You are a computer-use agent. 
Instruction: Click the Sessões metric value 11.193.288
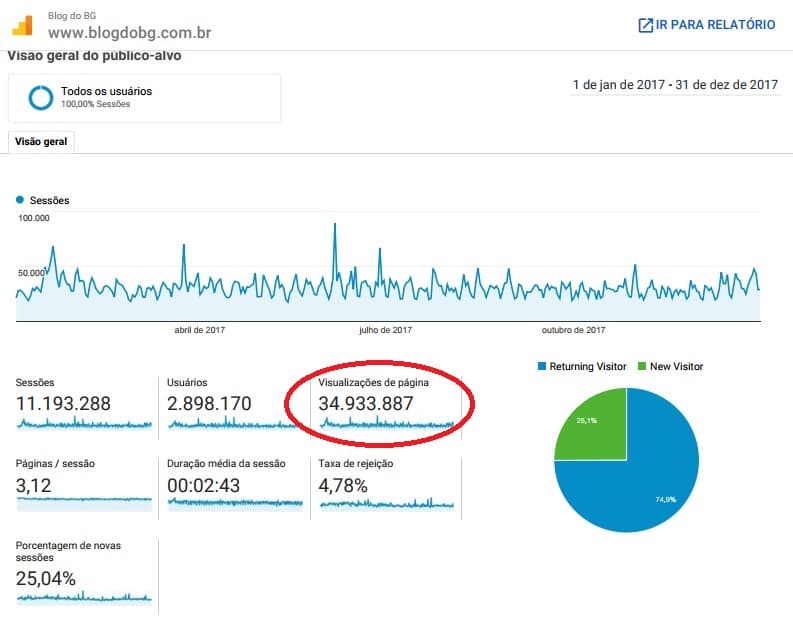pyautogui.click(x=63, y=403)
